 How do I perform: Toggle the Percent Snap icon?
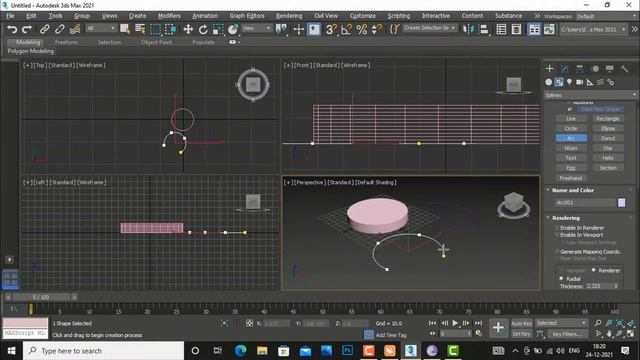pyautogui.click(x=361, y=29)
